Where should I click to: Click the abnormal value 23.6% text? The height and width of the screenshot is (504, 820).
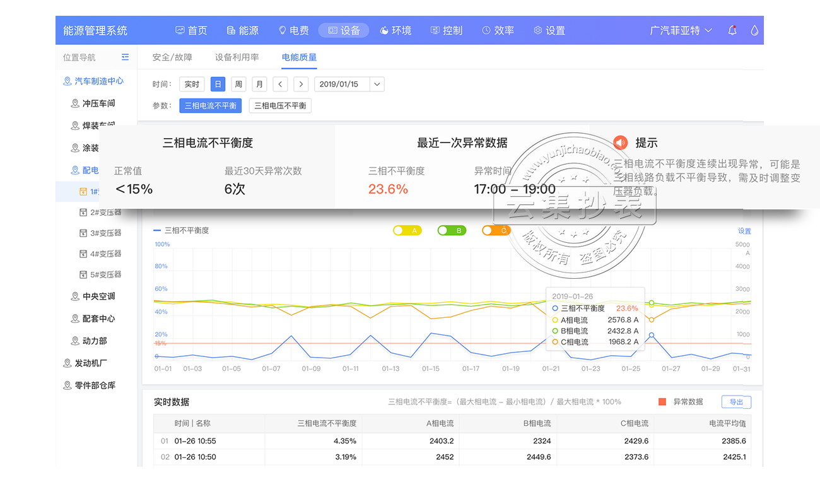388,189
